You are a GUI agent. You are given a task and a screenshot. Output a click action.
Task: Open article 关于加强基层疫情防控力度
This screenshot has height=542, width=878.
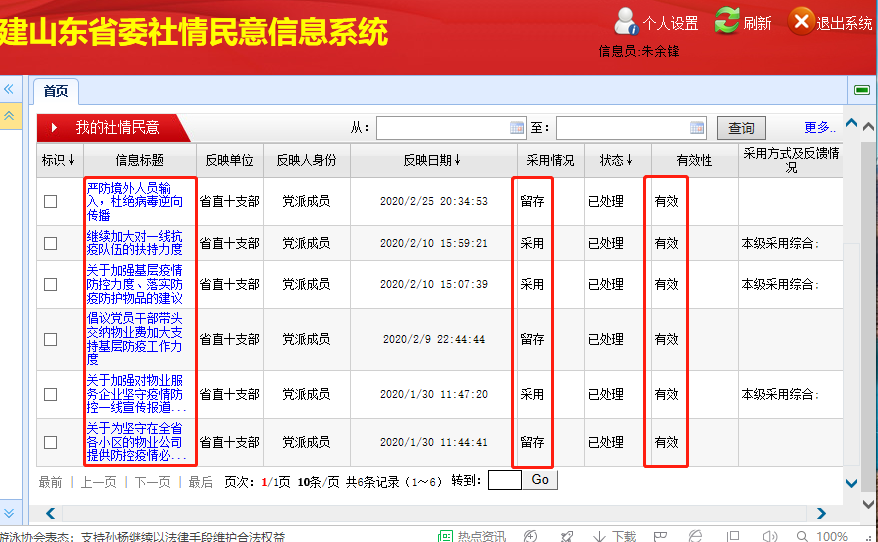[135, 284]
